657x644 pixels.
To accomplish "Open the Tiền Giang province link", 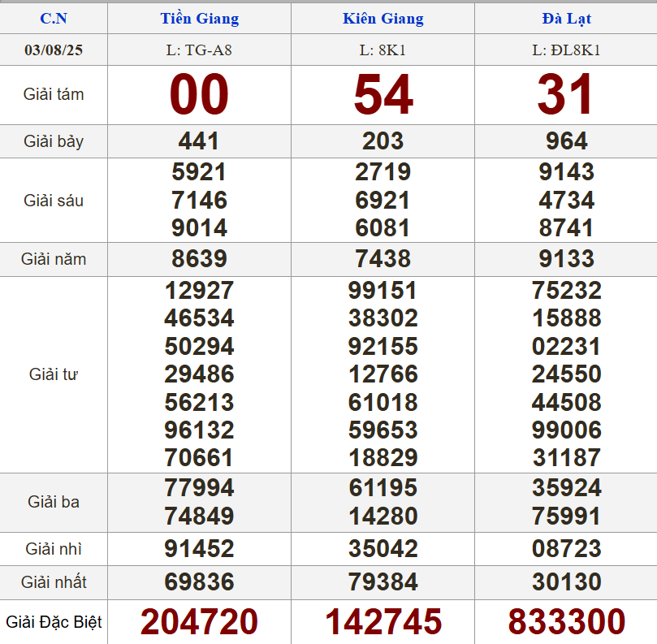I will pyautogui.click(x=199, y=19).
